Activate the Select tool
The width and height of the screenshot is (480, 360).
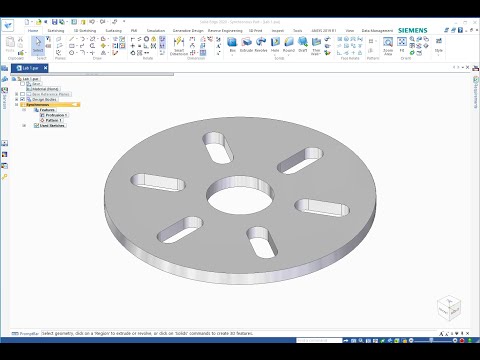click(38, 45)
